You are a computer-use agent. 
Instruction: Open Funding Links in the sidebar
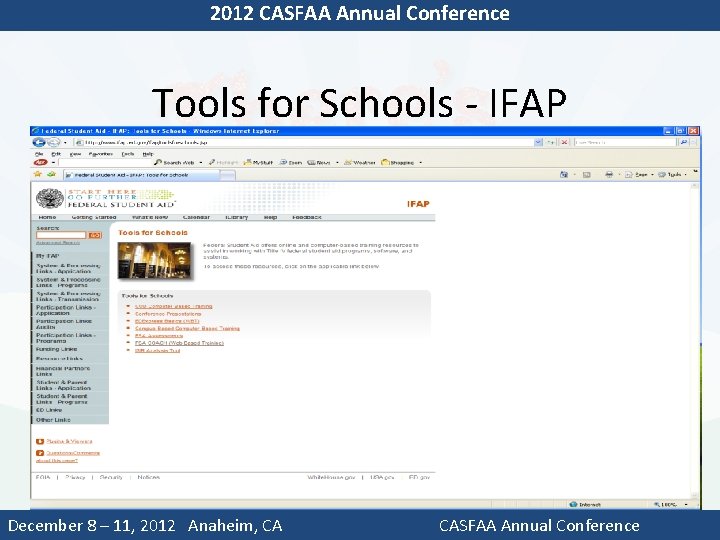click(56, 349)
